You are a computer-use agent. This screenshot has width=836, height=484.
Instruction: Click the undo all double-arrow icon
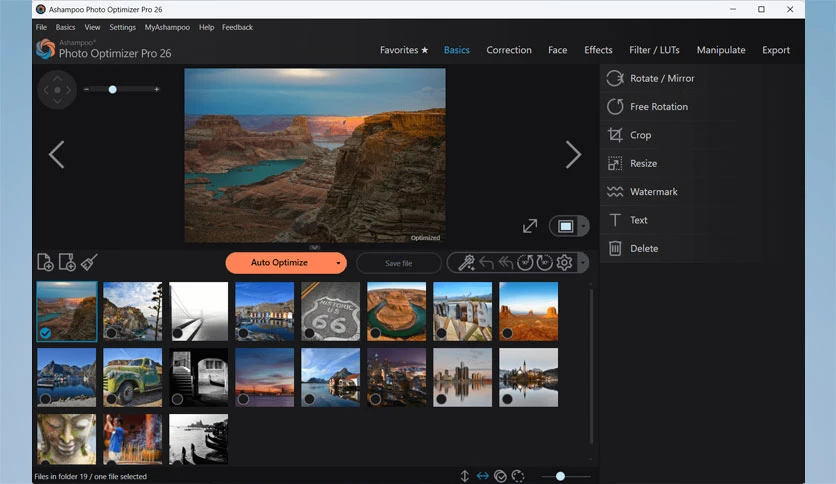click(505, 262)
